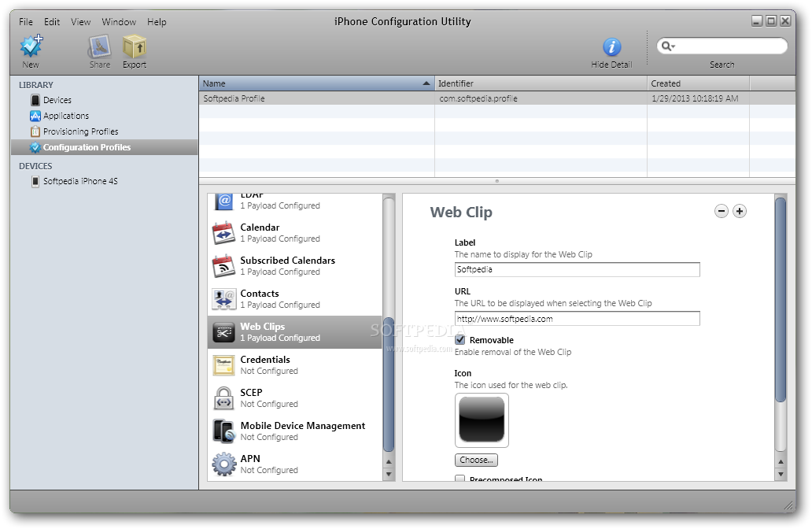The image size is (812, 529).
Task: Click payload list scroll down arrow
Action: click(389, 474)
